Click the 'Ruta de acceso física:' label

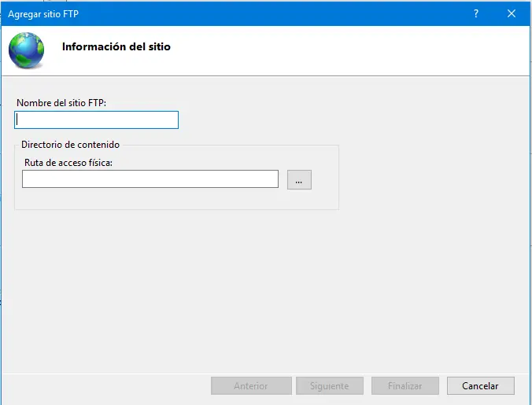(x=68, y=163)
